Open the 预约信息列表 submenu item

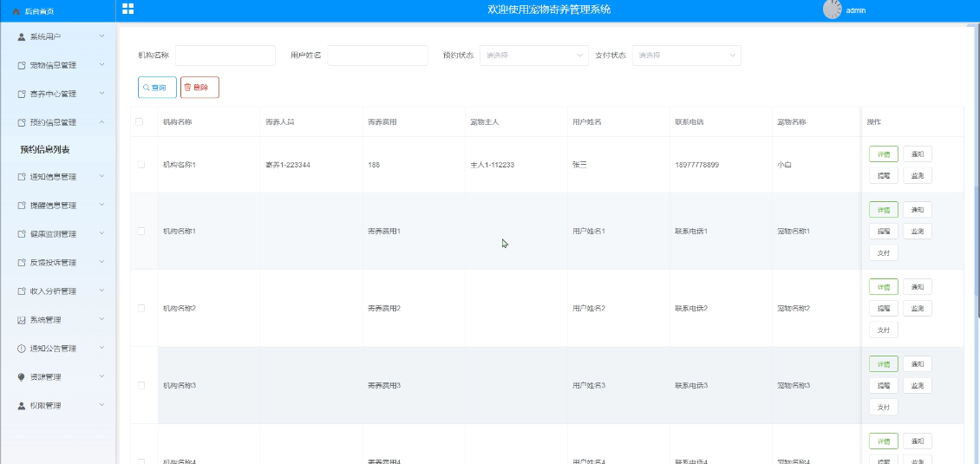[x=44, y=149]
